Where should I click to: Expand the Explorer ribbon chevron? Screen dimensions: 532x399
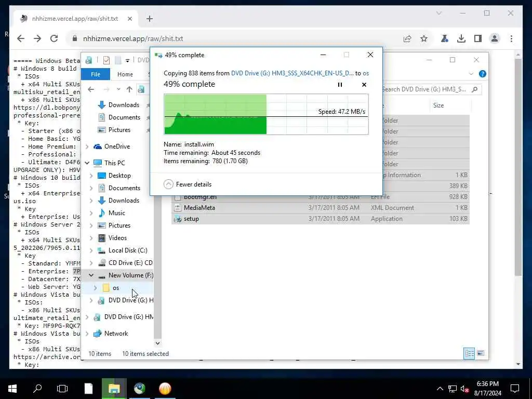point(471,74)
